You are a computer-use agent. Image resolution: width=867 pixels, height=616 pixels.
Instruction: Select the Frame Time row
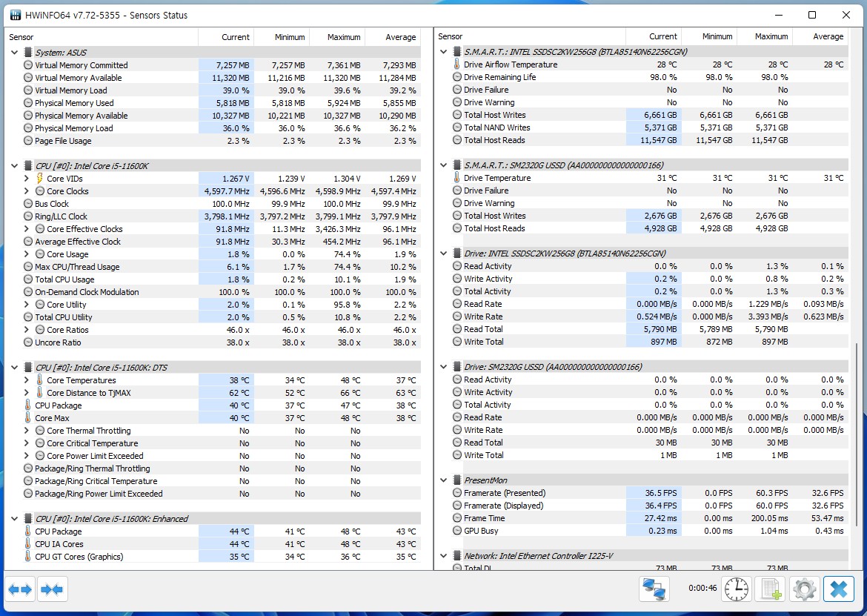(x=650, y=518)
